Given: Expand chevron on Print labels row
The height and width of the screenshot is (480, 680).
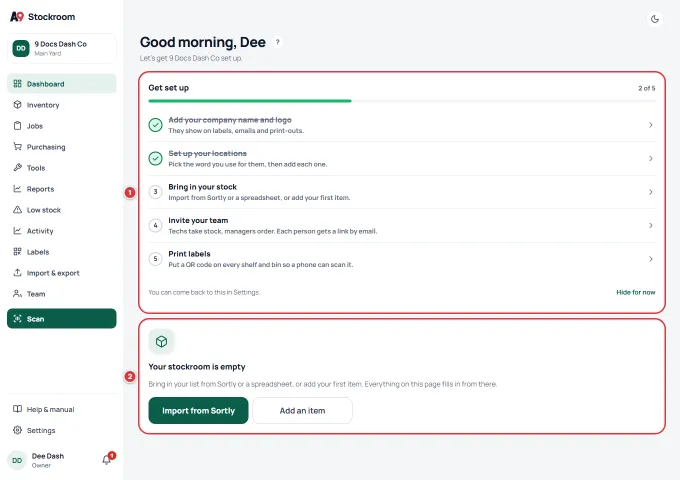Looking at the screenshot, I should [x=651, y=259].
